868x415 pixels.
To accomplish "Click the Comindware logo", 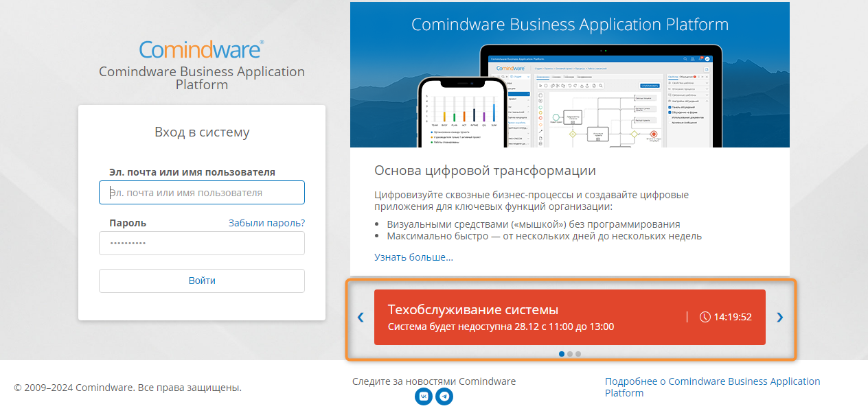I will click(201, 49).
